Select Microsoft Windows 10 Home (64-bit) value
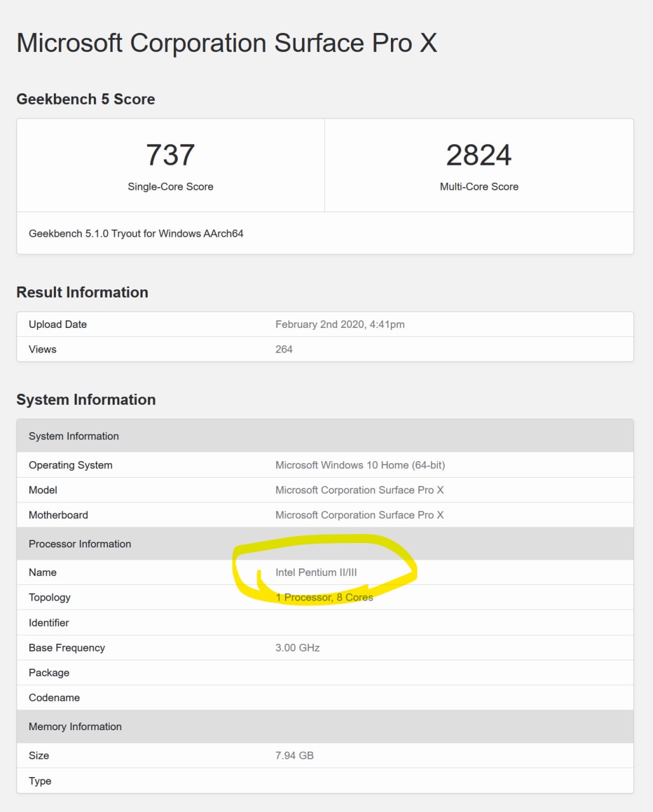 pos(360,465)
